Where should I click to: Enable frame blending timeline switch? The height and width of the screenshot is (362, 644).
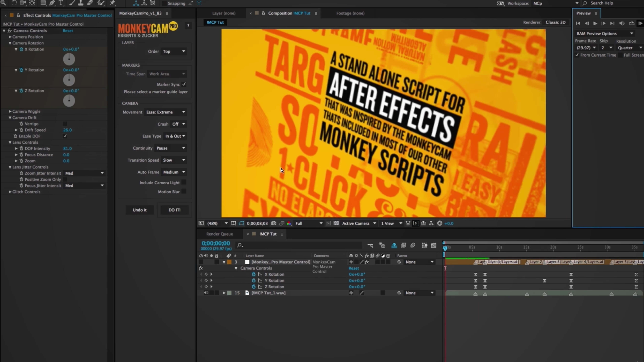point(403,245)
